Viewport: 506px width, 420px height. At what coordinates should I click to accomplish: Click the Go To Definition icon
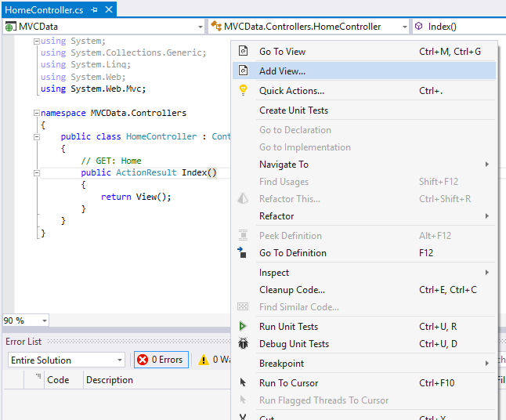click(243, 253)
